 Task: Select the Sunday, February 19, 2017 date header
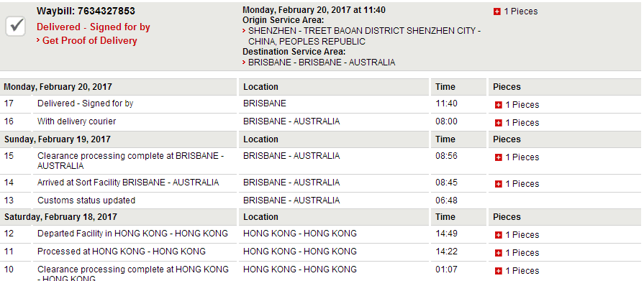(58, 139)
